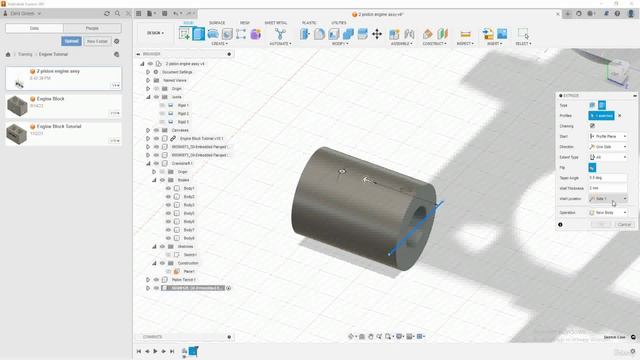Search in the data panel
Viewport: 640px width, 360px height.
click(118, 13)
